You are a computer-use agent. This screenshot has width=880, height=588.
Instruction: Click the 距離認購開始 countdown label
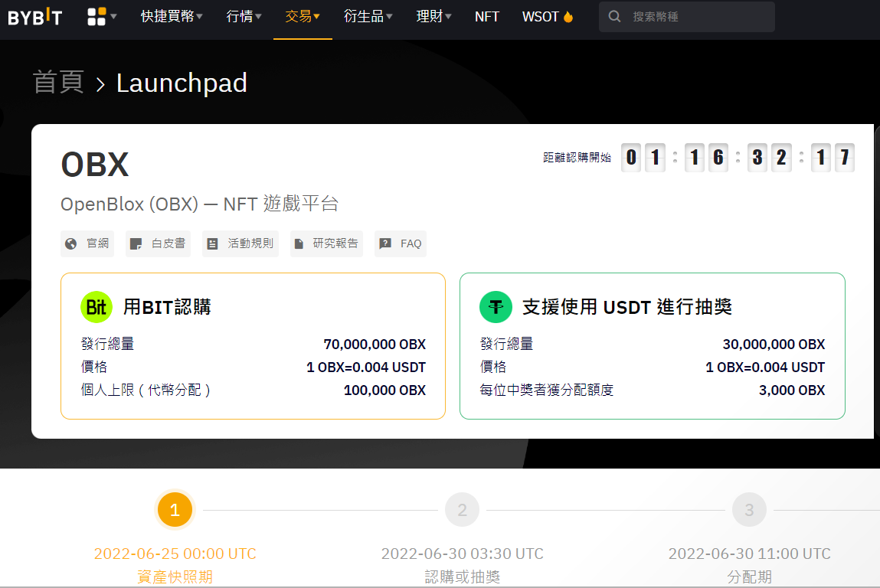point(577,158)
